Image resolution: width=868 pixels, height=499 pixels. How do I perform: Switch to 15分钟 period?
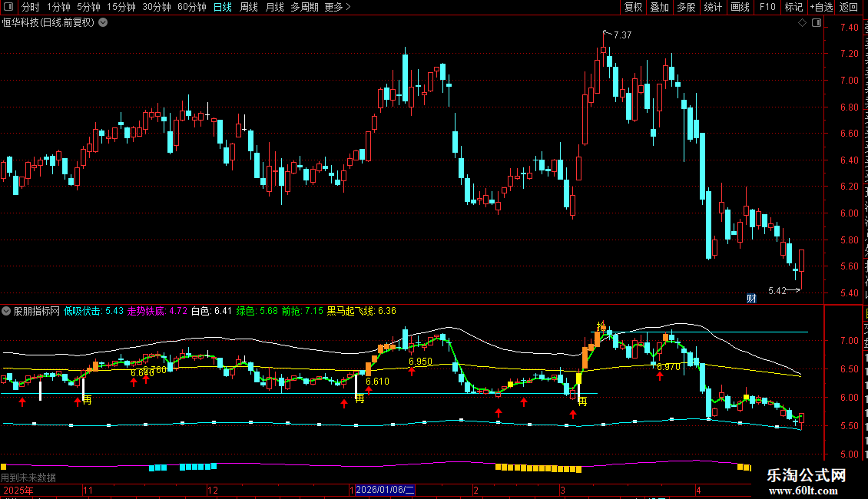click(x=121, y=7)
